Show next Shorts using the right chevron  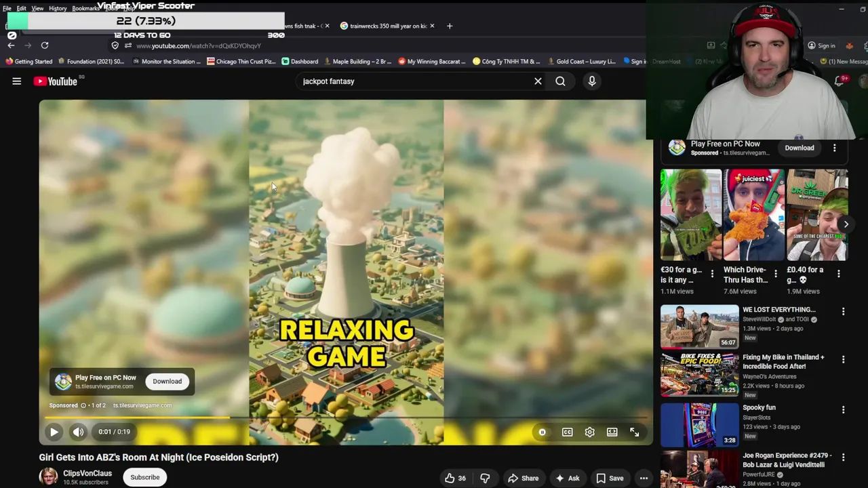(846, 224)
